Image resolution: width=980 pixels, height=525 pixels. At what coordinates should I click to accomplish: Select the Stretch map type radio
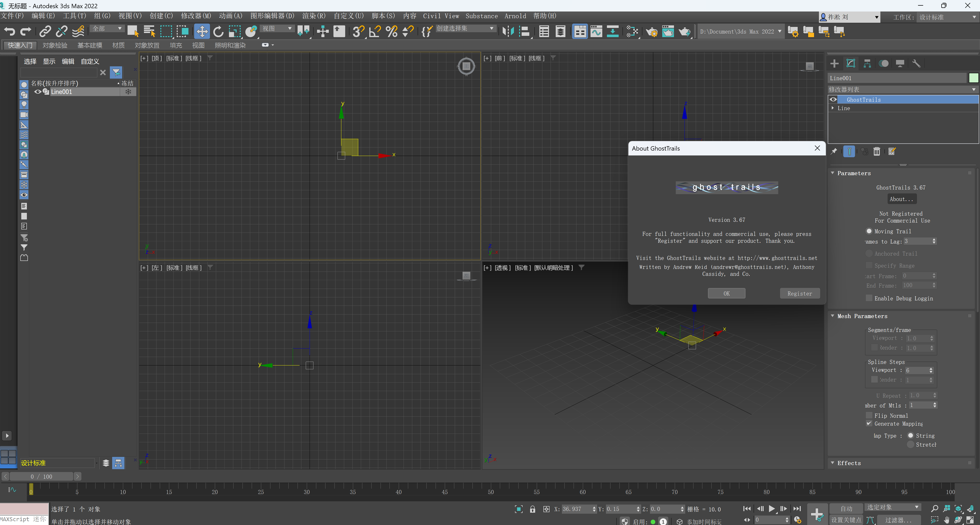pyautogui.click(x=910, y=444)
